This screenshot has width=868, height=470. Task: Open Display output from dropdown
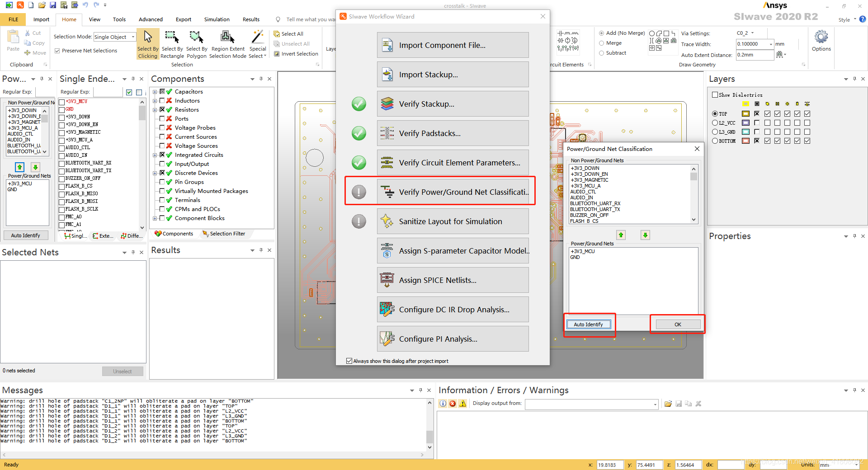click(655, 404)
